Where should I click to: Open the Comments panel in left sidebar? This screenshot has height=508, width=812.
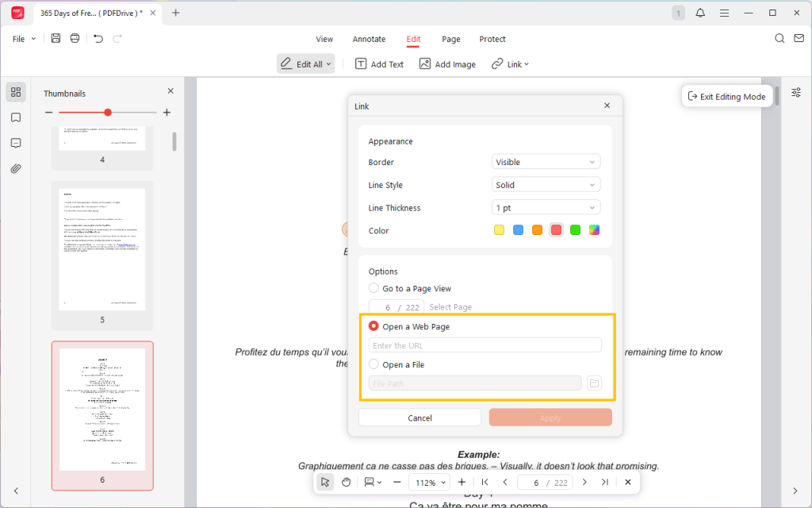pyautogui.click(x=16, y=143)
